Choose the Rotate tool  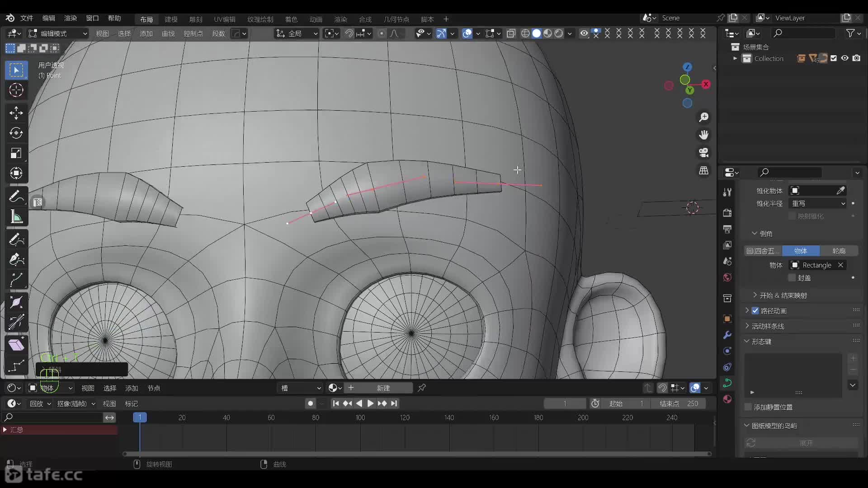[16, 133]
